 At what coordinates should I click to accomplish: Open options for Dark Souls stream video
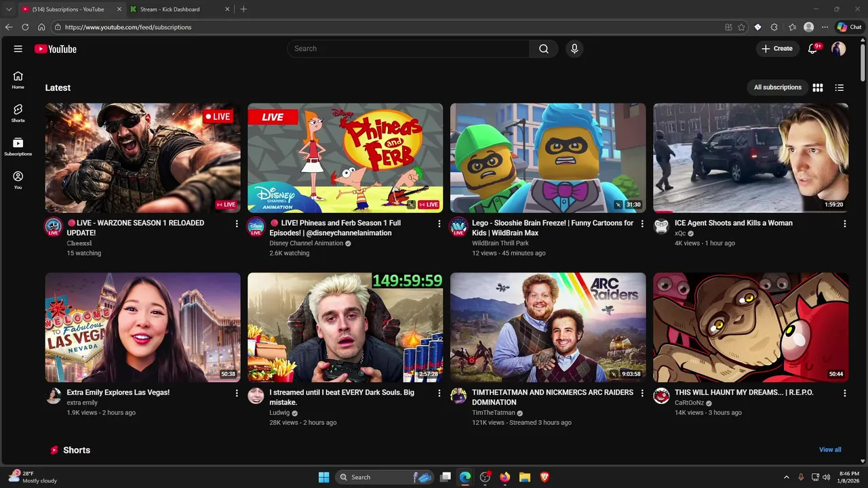point(439,393)
